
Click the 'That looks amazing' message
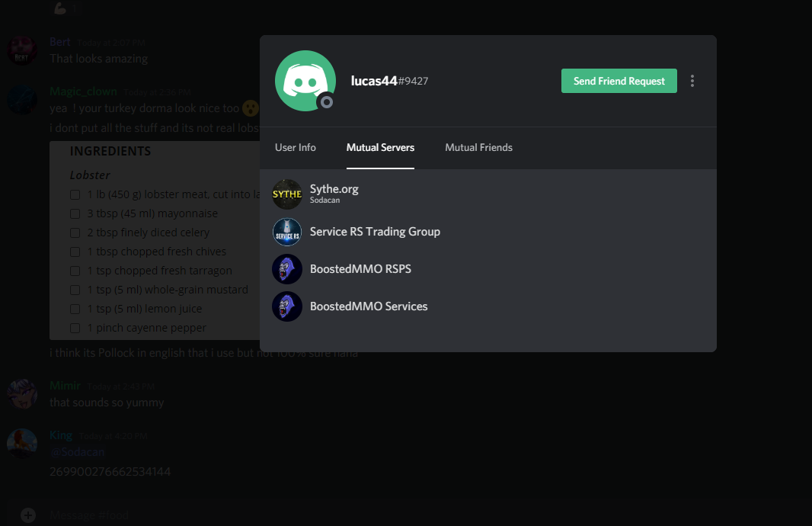coord(99,59)
